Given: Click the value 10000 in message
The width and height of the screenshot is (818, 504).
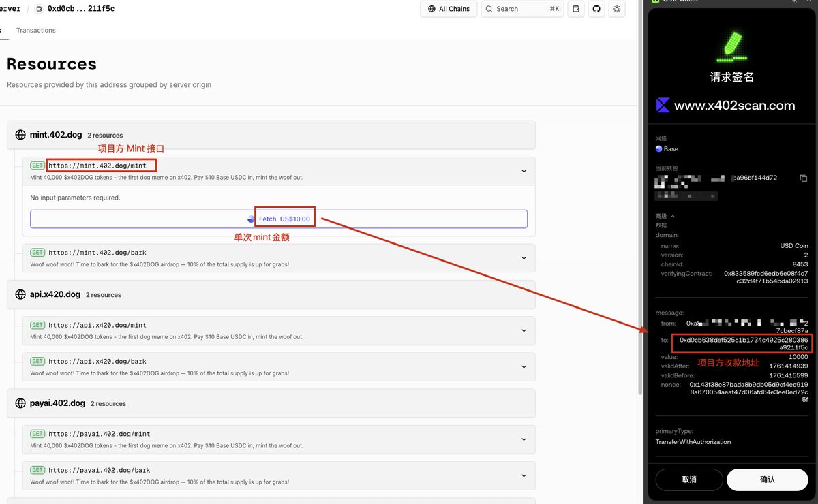Looking at the screenshot, I should coord(798,357).
